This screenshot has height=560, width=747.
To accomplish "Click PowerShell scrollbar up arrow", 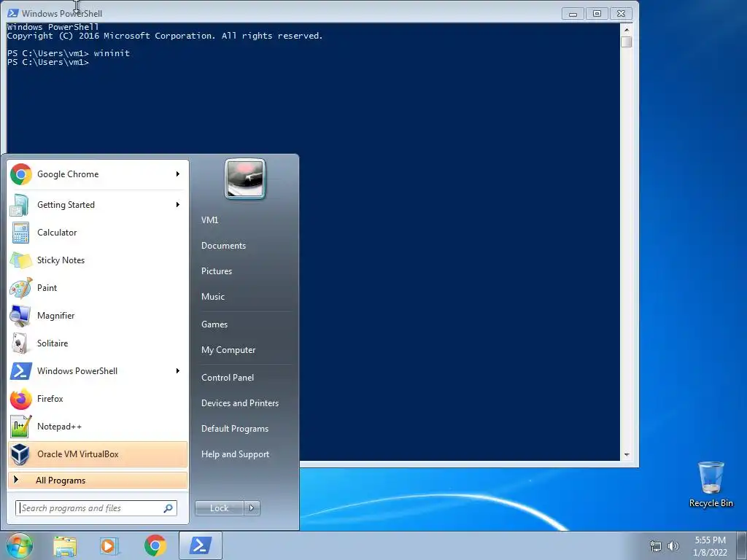I will click(x=627, y=29).
